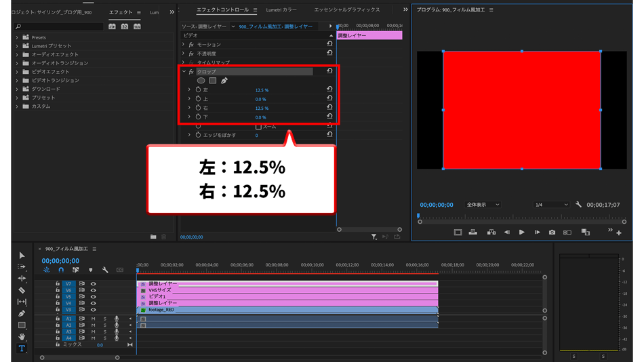Select the Hand tool

coord(22,337)
